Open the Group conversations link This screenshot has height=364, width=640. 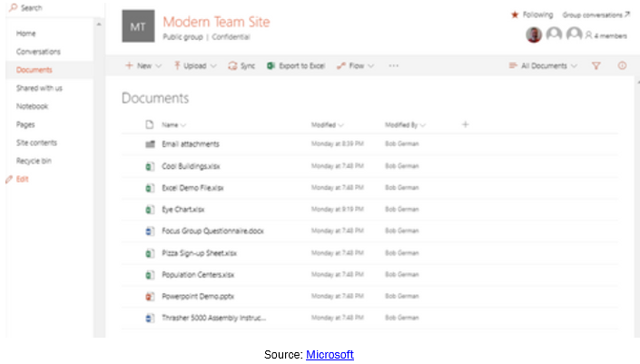click(x=596, y=15)
